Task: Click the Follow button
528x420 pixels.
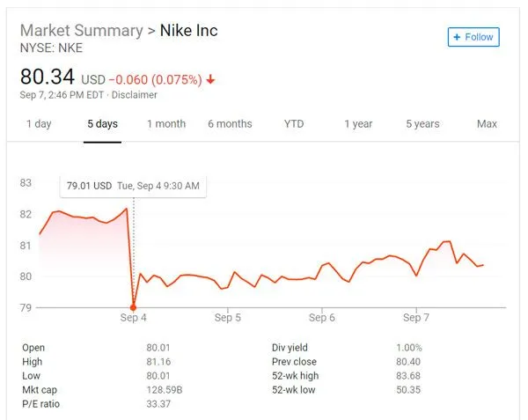Action: pos(473,37)
